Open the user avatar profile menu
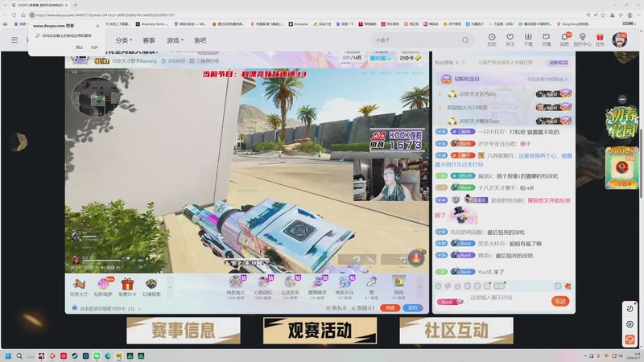 619,39
